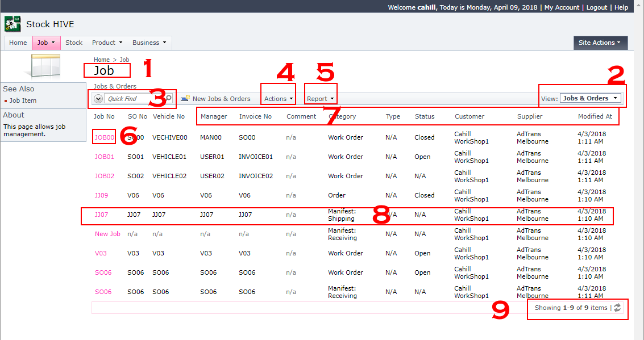The height and width of the screenshot is (340, 644).
Task: Open job JJ09 link
Action: point(101,195)
